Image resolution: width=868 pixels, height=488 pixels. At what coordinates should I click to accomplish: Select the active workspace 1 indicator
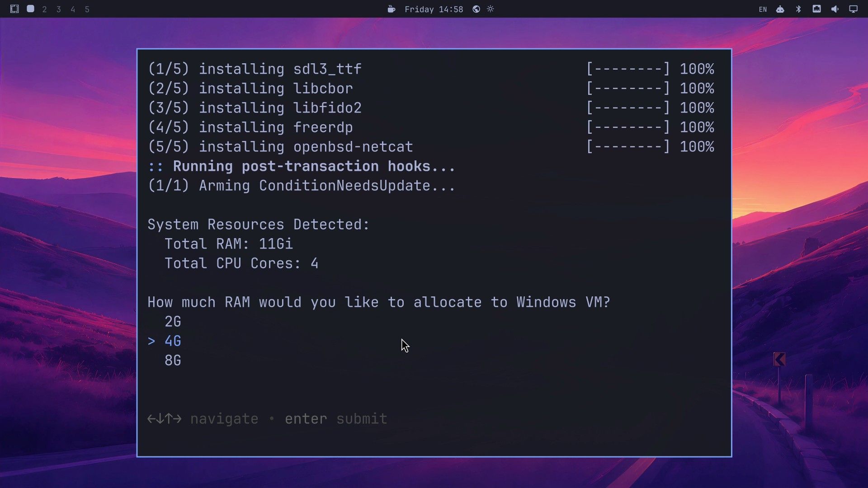(x=30, y=9)
